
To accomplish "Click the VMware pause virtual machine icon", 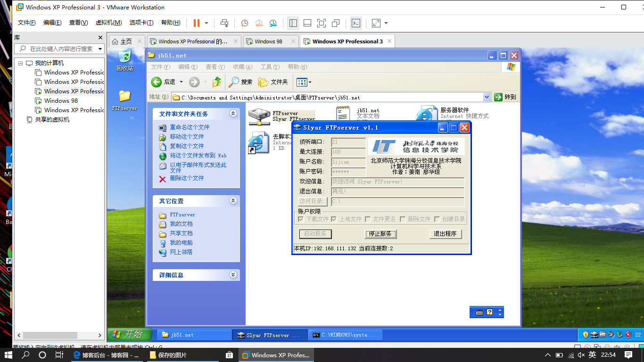I will [197, 23].
